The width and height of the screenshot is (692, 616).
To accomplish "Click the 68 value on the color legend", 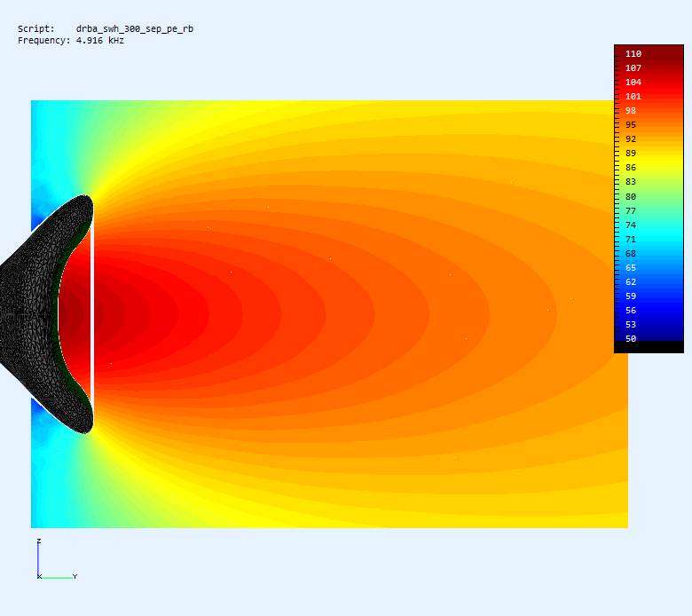I will (631, 254).
